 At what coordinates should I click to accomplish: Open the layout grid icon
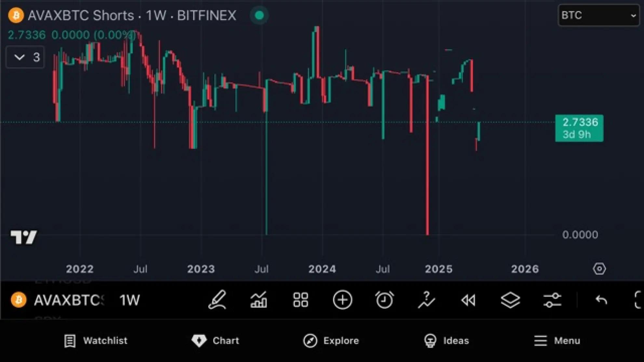point(301,300)
